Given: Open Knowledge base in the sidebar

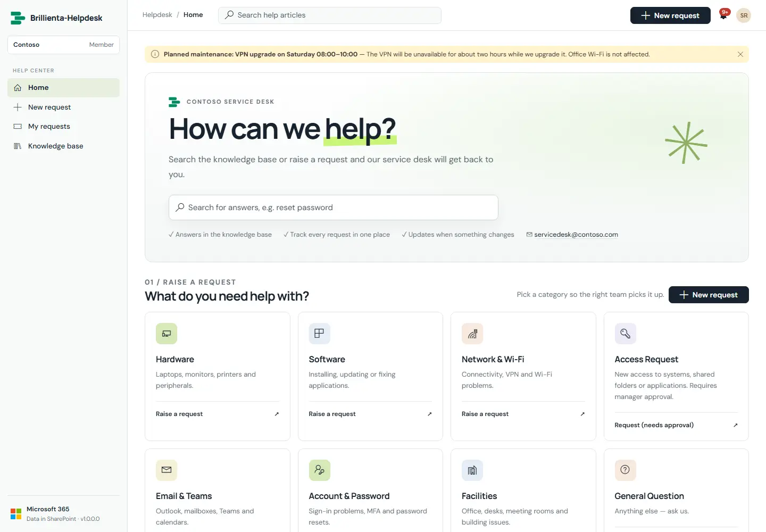Looking at the screenshot, I should [x=63, y=146].
